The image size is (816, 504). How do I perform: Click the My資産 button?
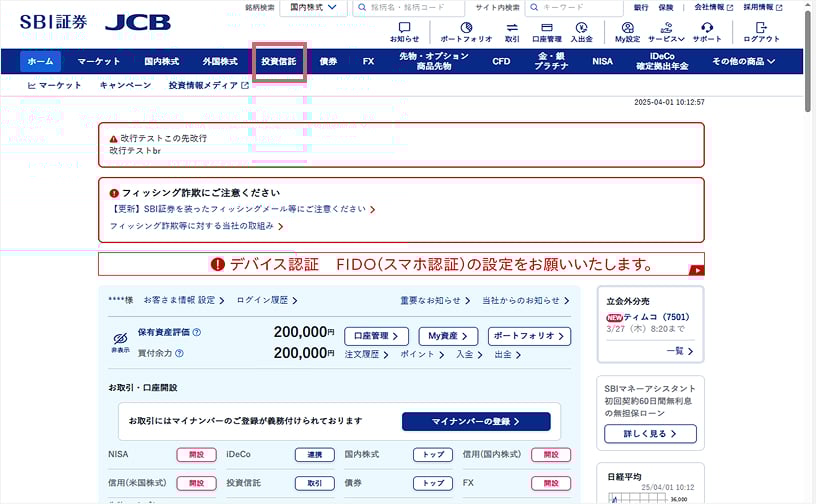pos(448,336)
